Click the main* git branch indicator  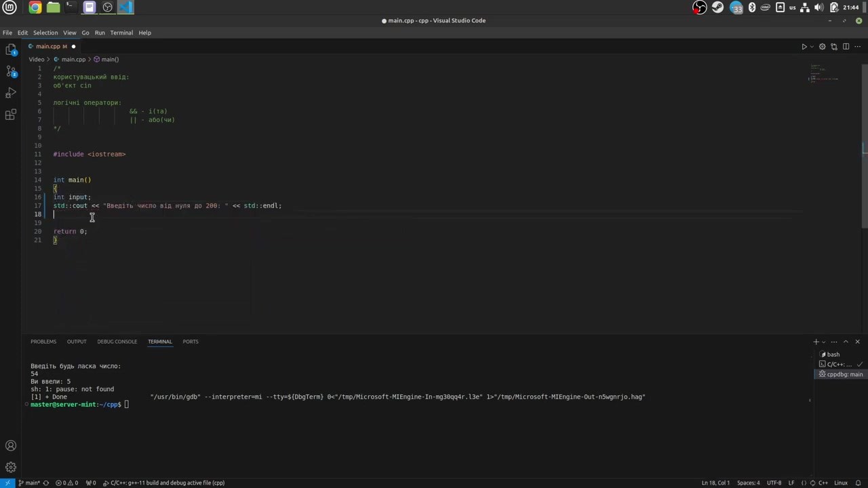(29, 483)
